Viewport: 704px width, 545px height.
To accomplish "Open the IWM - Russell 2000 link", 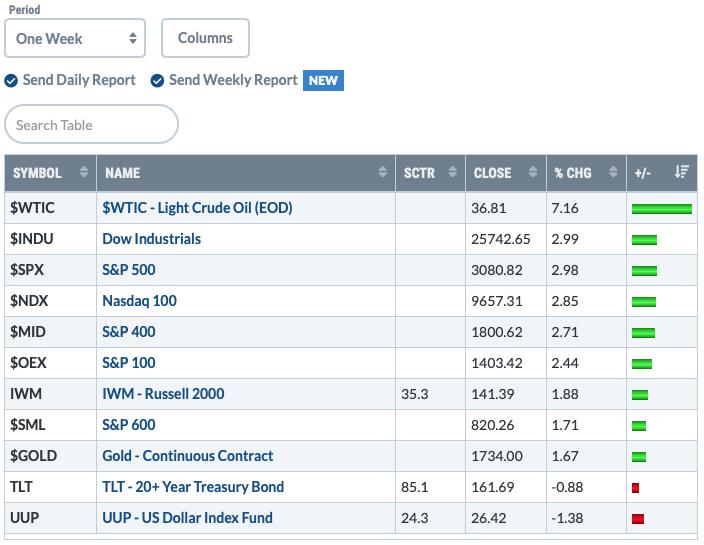I will click(x=163, y=394).
